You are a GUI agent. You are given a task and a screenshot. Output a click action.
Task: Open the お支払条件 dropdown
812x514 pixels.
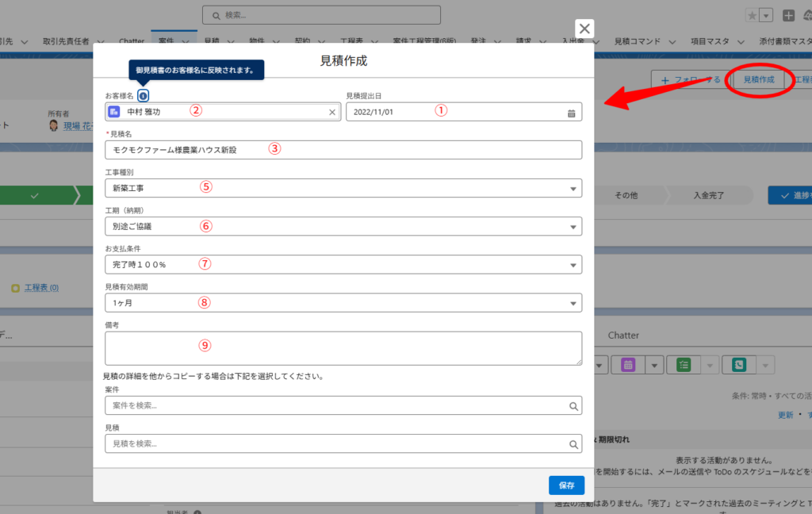(x=343, y=264)
